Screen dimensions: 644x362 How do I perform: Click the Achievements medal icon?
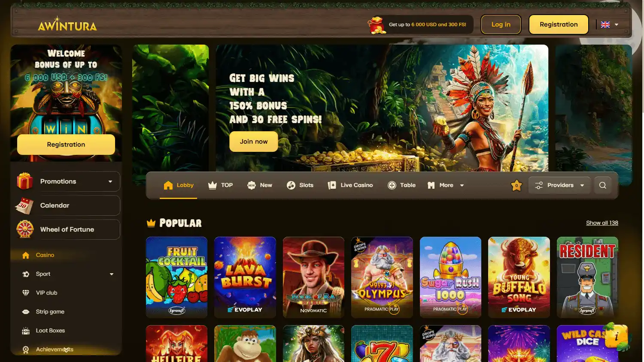coord(26,350)
